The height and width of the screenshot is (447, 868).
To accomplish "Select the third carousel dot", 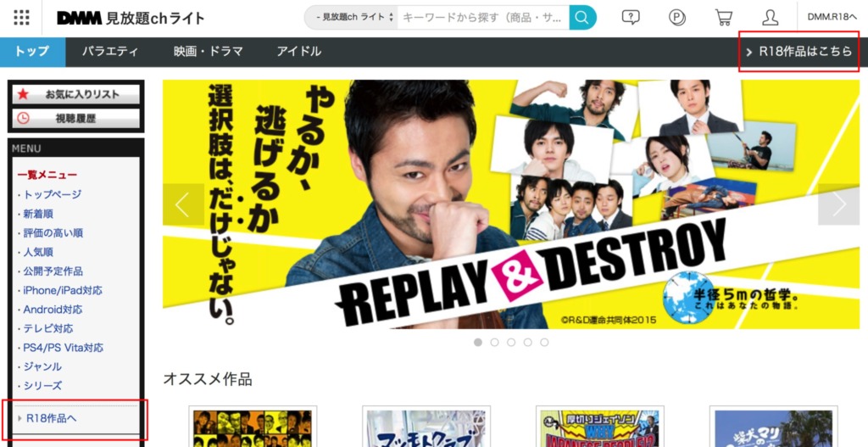I will coord(511,343).
